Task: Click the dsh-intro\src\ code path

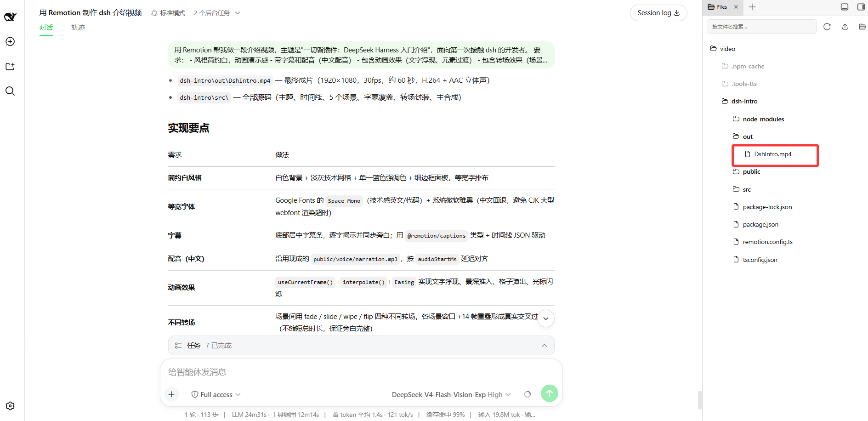Action: coord(204,97)
